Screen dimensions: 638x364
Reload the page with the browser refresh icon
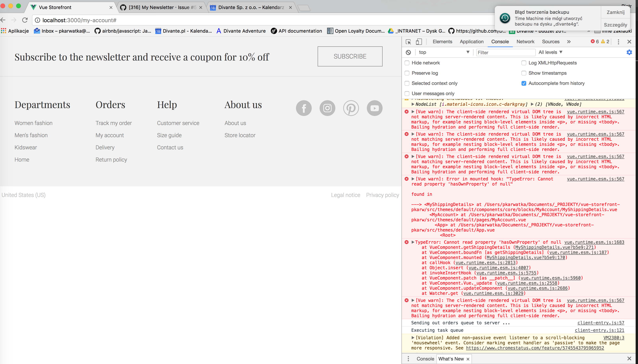25,20
